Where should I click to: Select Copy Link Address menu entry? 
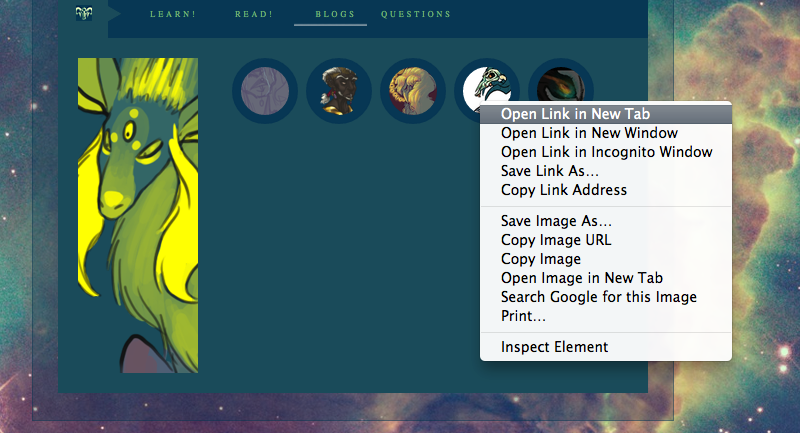606,190
